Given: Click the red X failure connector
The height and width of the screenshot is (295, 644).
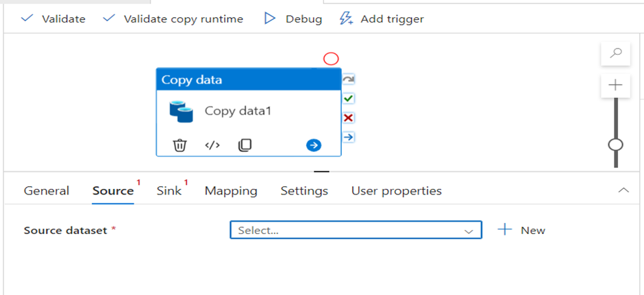Looking at the screenshot, I should (x=349, y=118).
